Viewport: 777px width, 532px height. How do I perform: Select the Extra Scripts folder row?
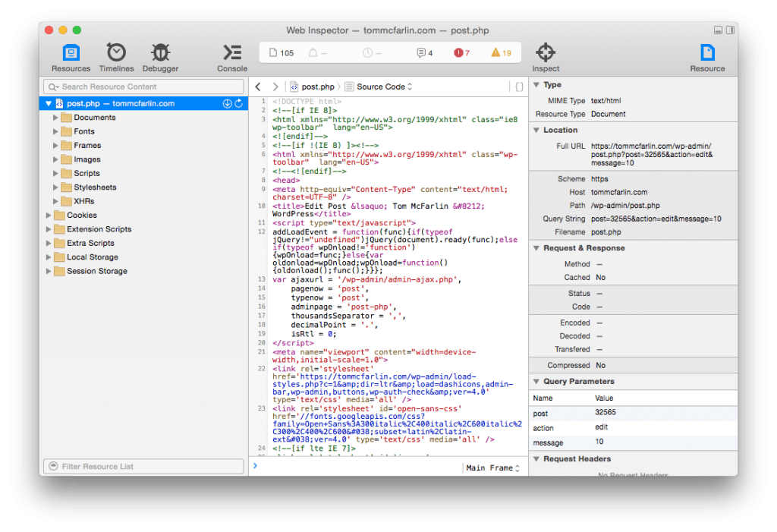coord(143,243)
